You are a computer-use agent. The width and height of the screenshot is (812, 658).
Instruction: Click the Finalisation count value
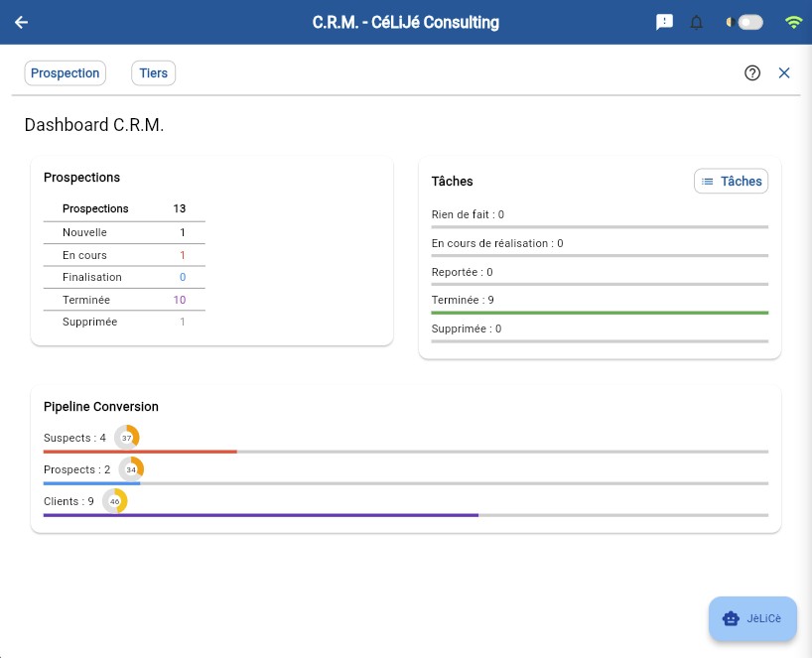(x=183, y=278)
